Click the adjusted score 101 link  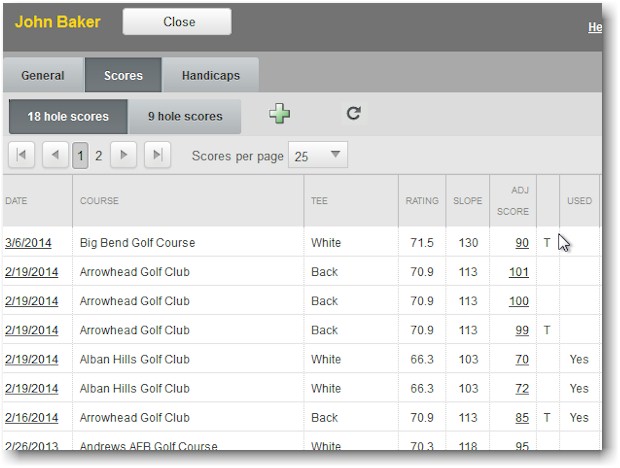[x=519, y=272]
